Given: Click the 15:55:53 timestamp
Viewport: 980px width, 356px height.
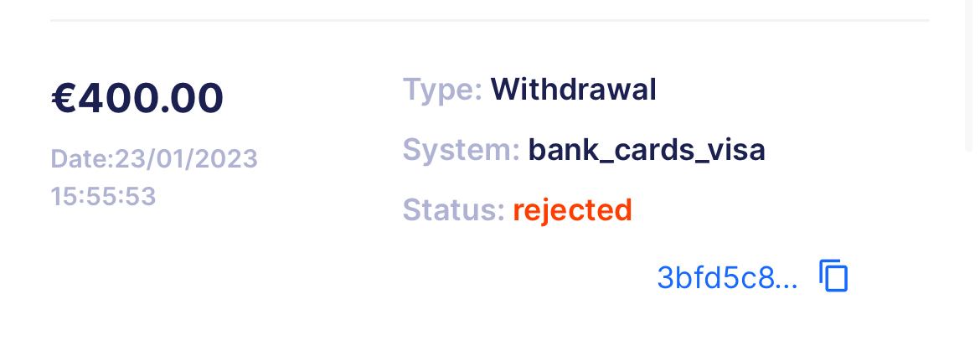Looking at the screenshot, I should tap(103, 196).
